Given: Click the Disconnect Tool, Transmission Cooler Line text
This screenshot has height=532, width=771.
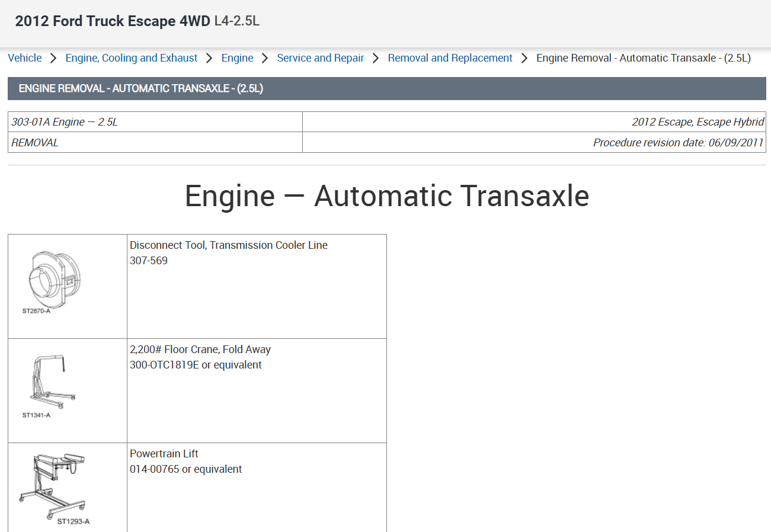Looking at the screenshot, I should pyautogui.click(x=229, y=245).
